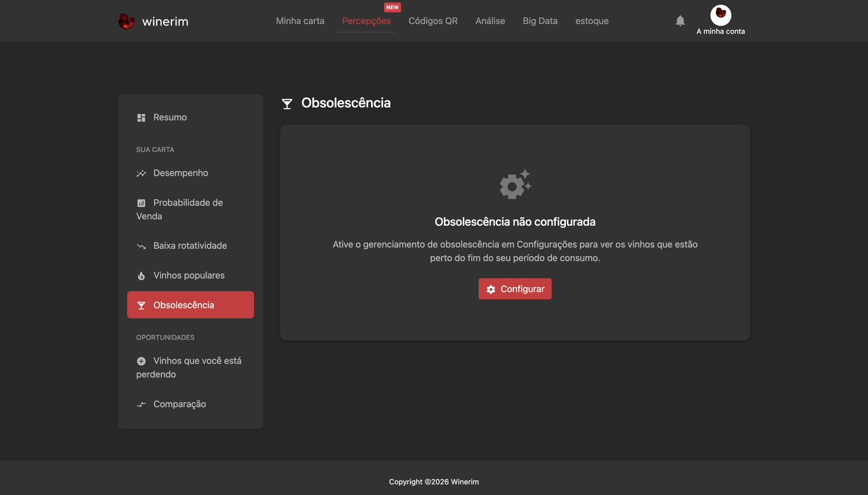The image size is (868, 495).
Task: Click the SUA CARTA section label
Action: click(x=155, y=149)
